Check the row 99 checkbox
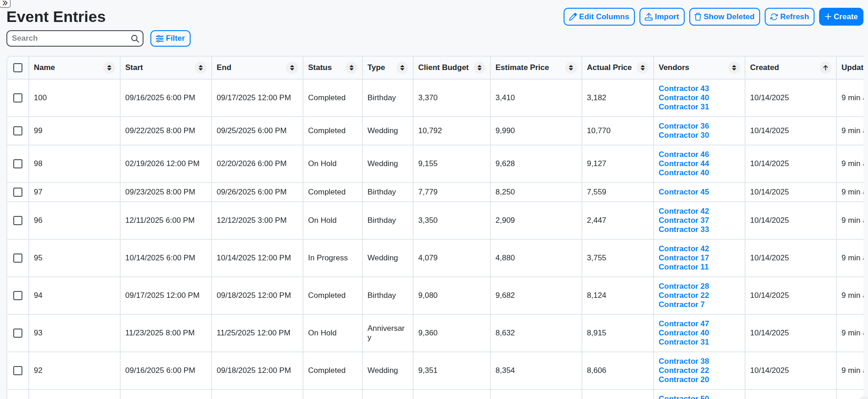 pos(18,131)
